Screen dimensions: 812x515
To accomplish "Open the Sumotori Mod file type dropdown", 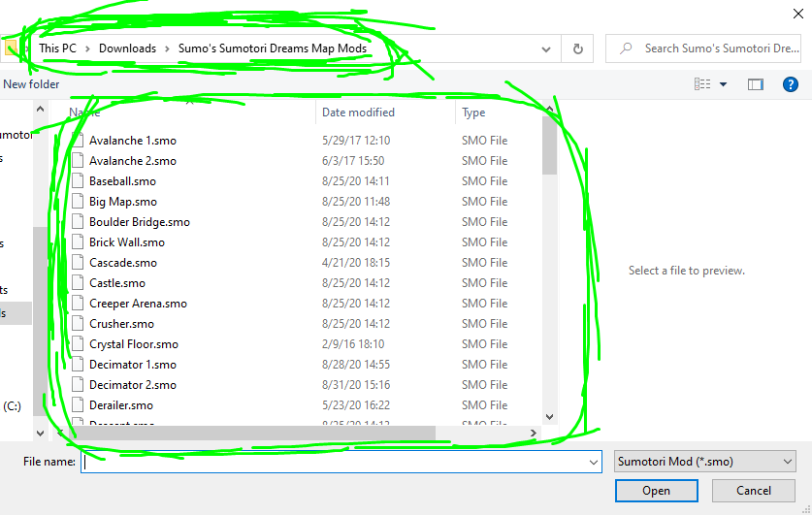I will tap(704, 462).
